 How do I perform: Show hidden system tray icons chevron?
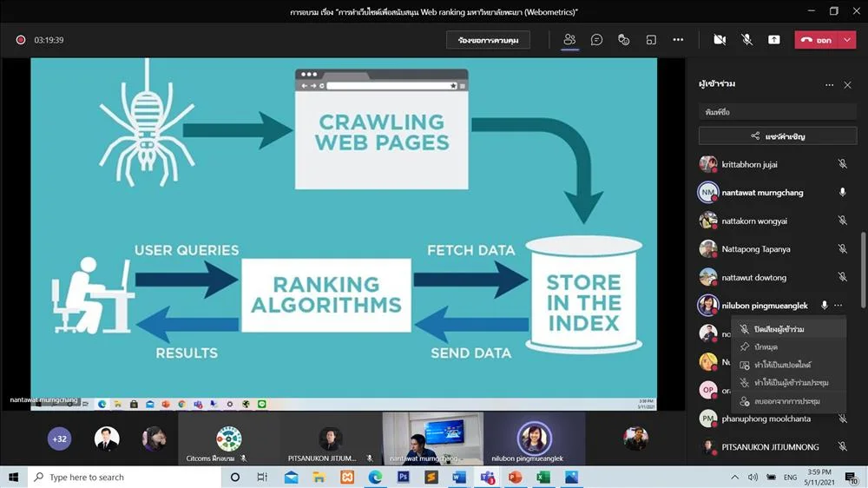click(x=734, y=477)
